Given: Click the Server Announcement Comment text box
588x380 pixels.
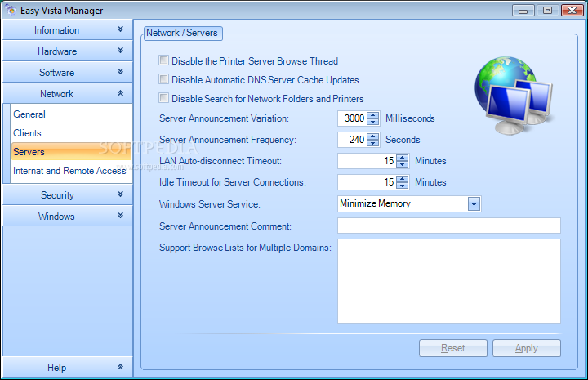Looking at the screenshot, I should pyautogui.click(x=449, y=226).
